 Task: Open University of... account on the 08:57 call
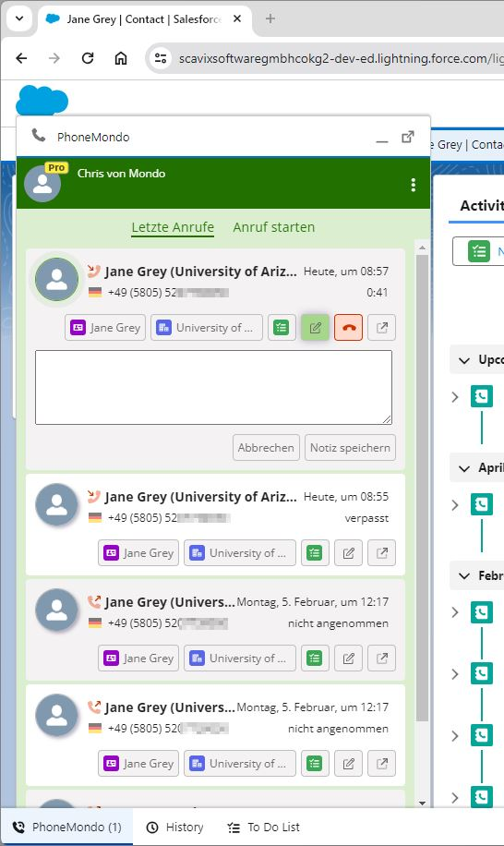(207, 328)
